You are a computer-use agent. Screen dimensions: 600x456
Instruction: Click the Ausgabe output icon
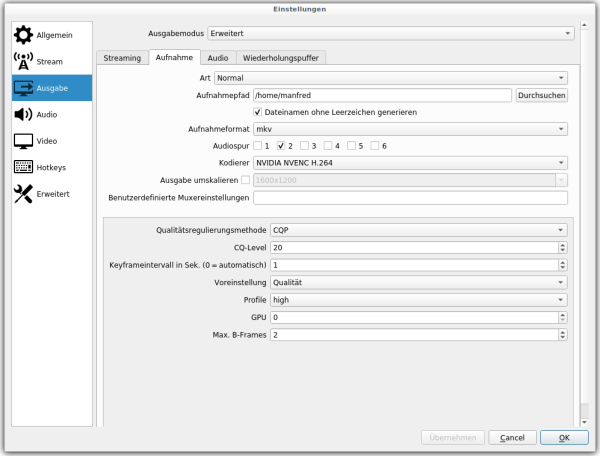[23, 89]
